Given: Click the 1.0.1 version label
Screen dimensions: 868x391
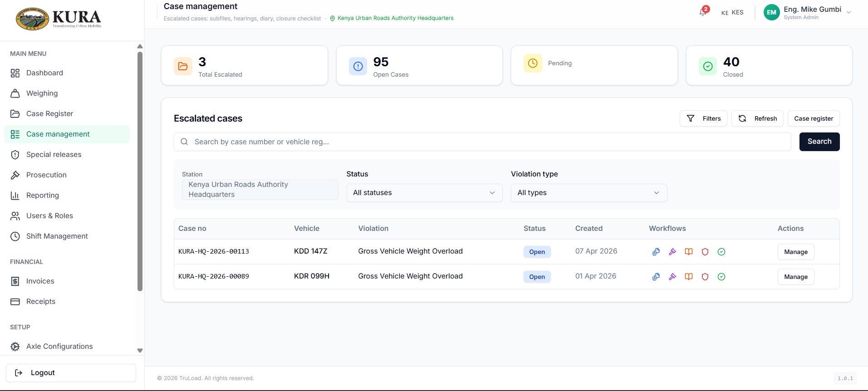Looking at the screenshot, I should coord(845,378).
